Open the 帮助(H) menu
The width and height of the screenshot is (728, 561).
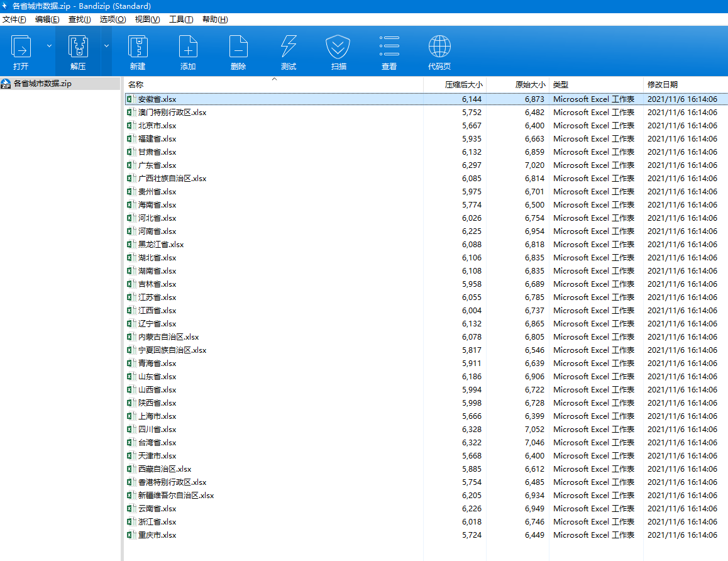[x=215, y=19]
